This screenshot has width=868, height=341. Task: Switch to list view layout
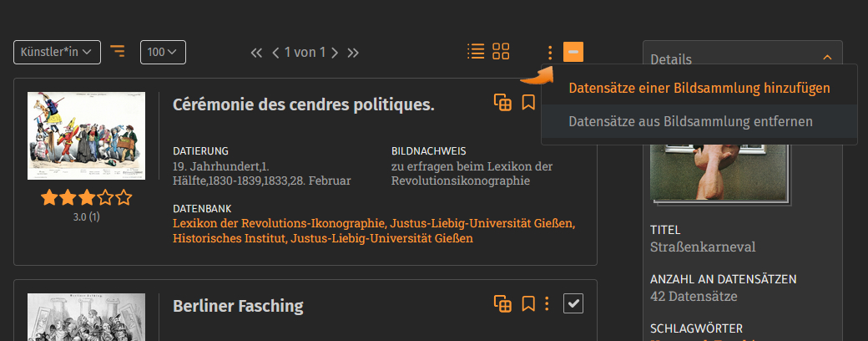click(x=476, y=52)
